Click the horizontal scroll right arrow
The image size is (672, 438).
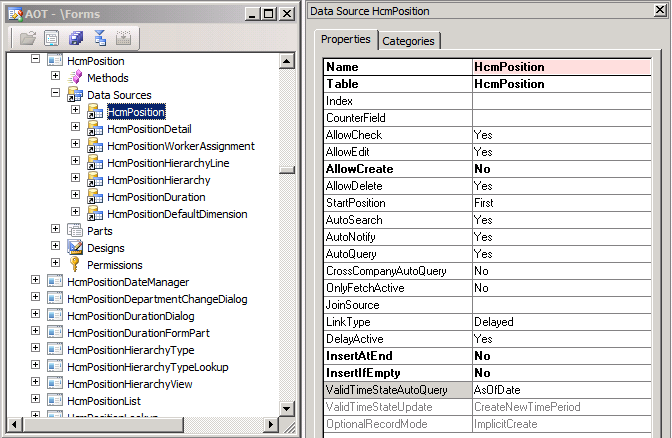270,425
